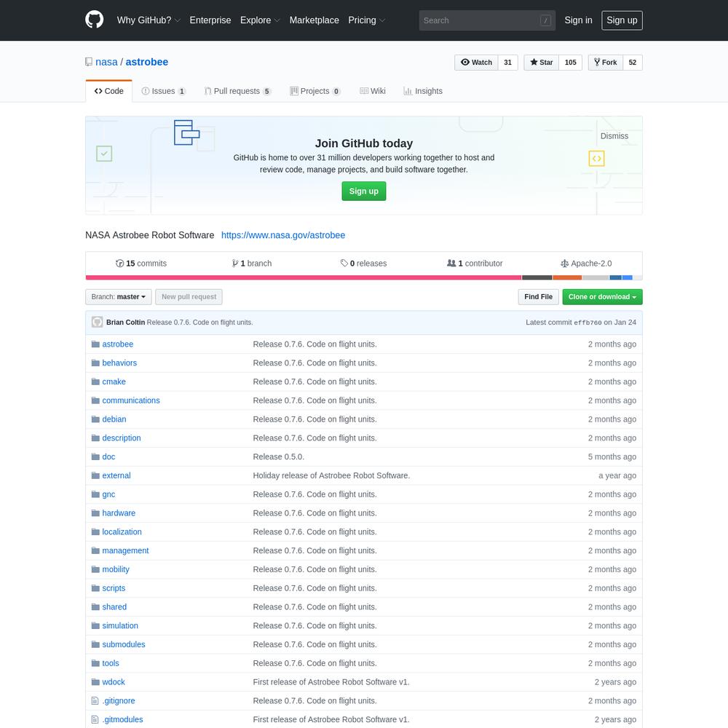Click the cmake folder icon

(x=95, y=381)
